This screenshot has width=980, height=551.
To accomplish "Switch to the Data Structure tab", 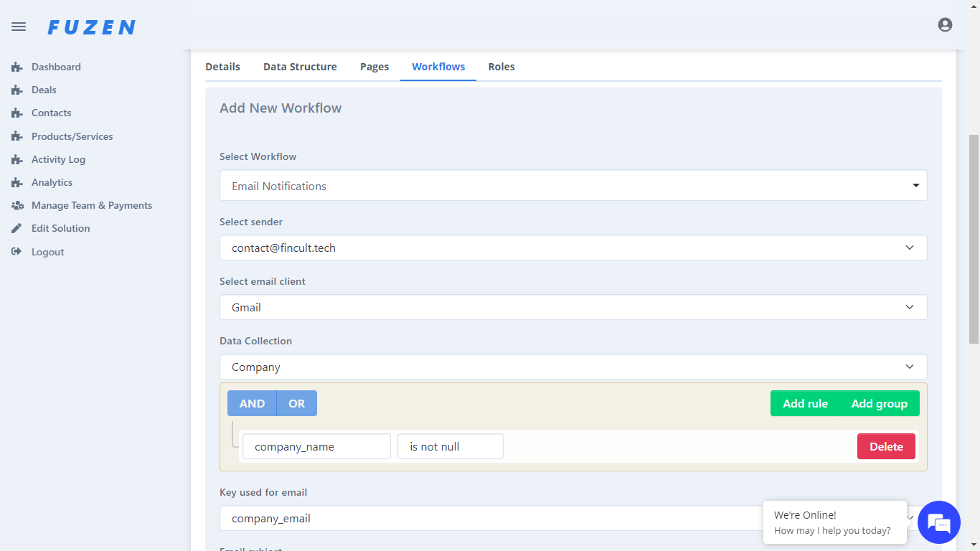I will [x=300, y=67].
